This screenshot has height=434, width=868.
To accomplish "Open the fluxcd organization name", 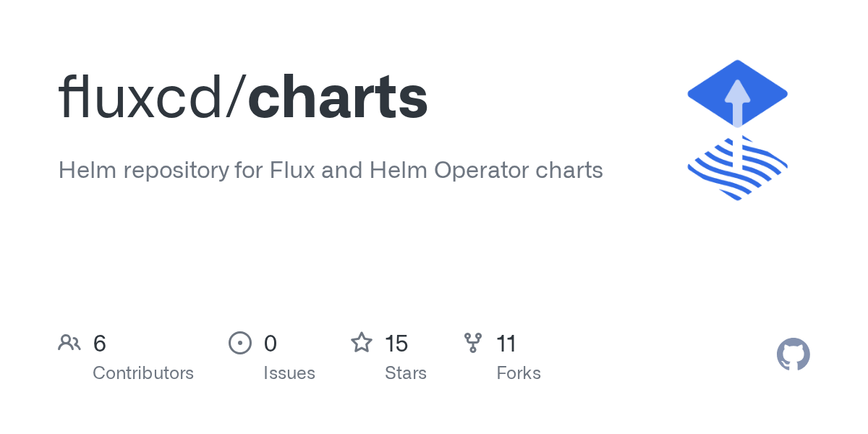I will coord(140,98).
